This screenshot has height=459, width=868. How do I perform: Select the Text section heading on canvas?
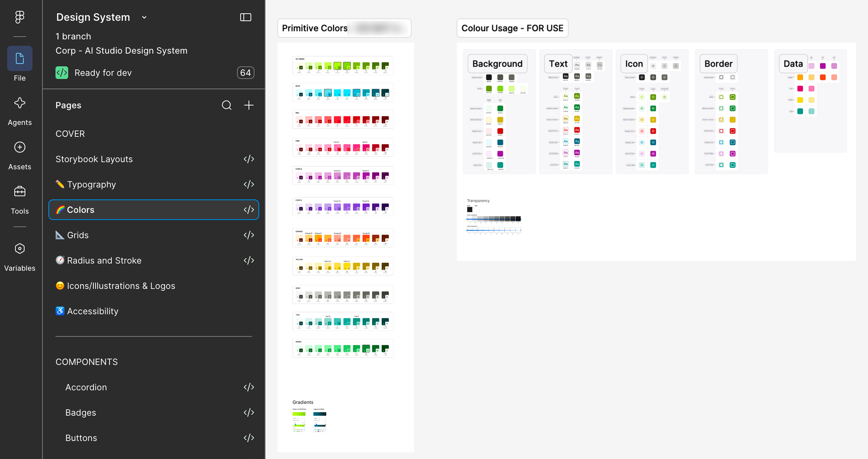[x=558, y=64]
